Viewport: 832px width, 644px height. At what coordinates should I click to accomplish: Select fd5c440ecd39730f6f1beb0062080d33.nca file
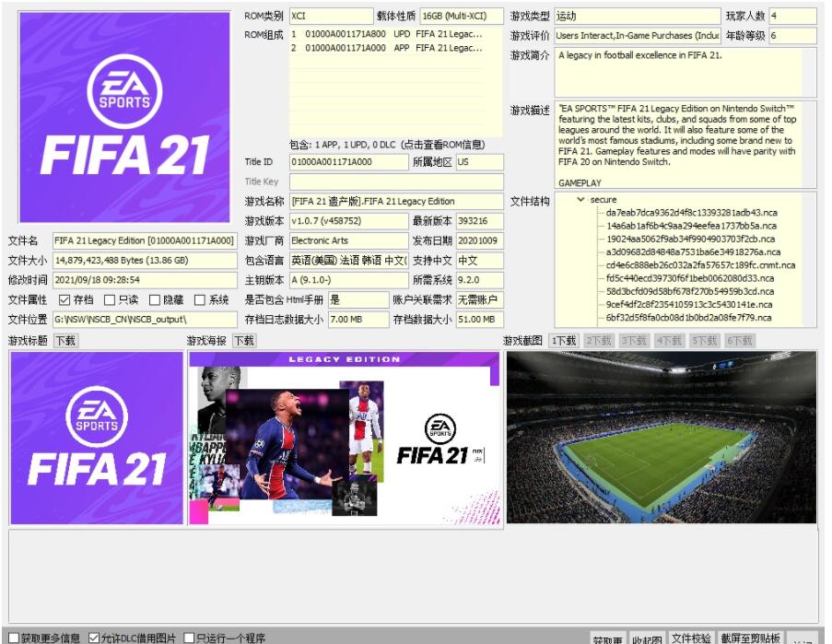(x=690, y=278)
